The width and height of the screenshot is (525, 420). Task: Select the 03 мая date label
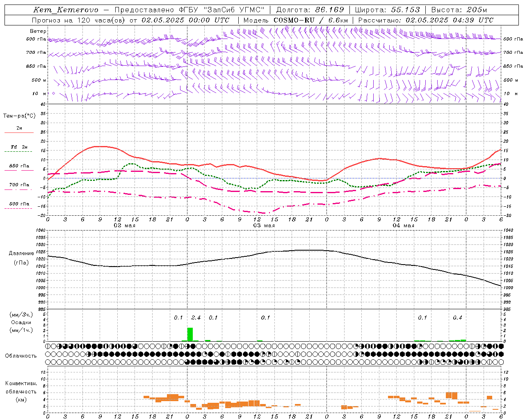[x=264, y=226]
